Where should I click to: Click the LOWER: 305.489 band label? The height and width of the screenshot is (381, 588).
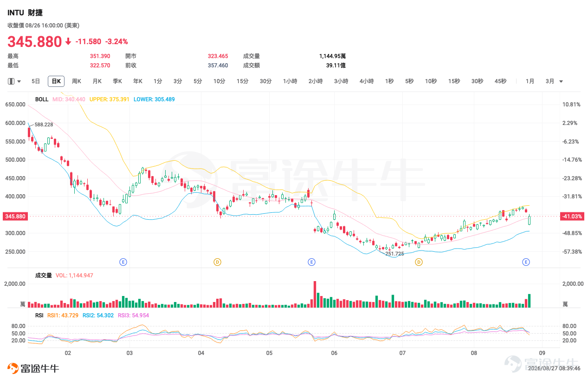[154, 99]
